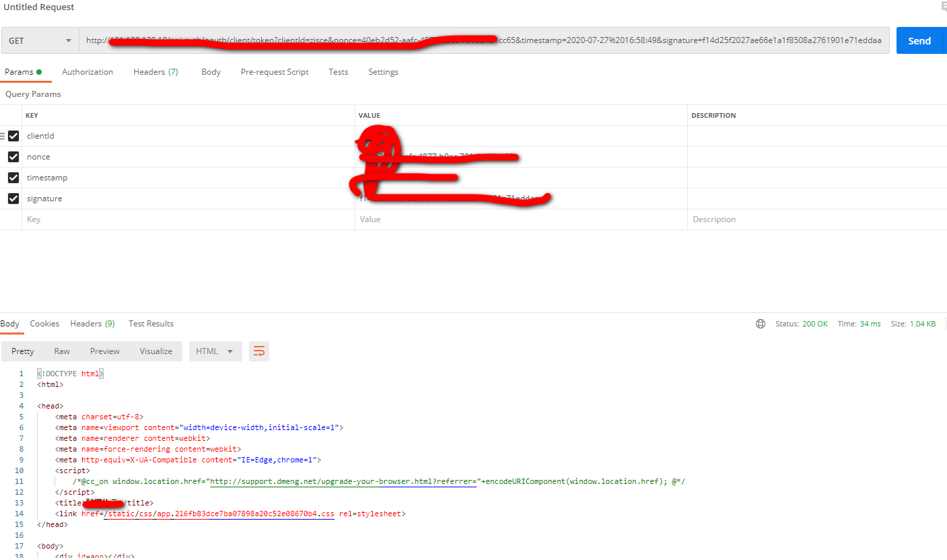Image resolution: width=947 pixels, height=560 pixels.
Task: Click the empty Description placeholder field
Action: tap(817, 219)
